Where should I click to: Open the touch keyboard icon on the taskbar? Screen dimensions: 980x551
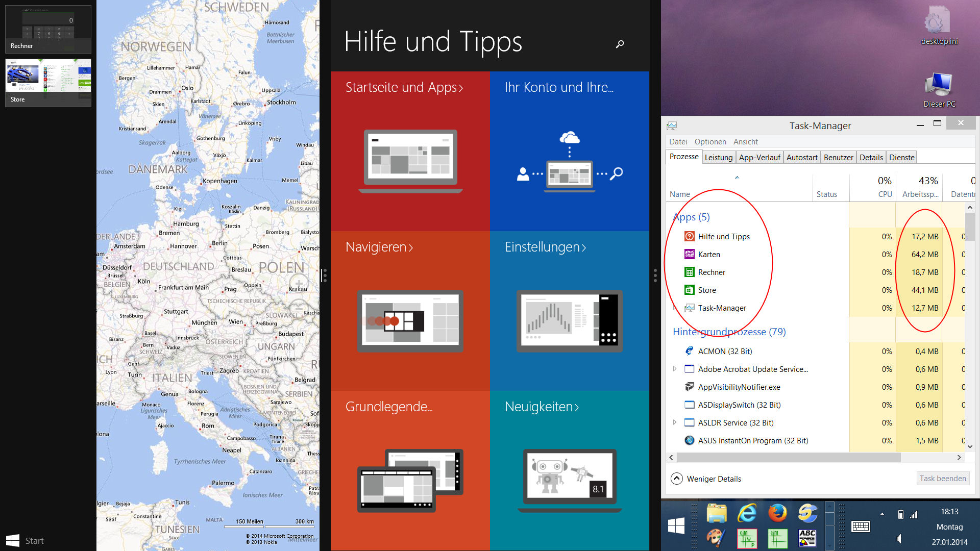[x=861, y=526]
